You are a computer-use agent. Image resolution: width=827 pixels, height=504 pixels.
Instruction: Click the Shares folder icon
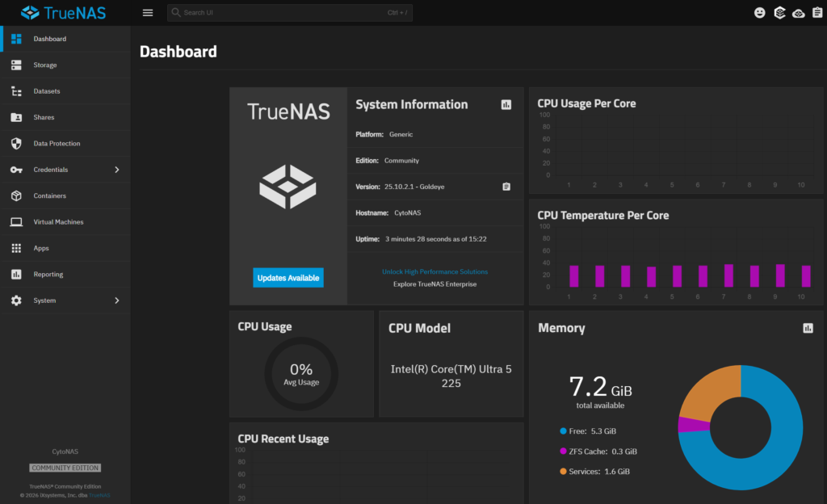click(x=16, y=118)
